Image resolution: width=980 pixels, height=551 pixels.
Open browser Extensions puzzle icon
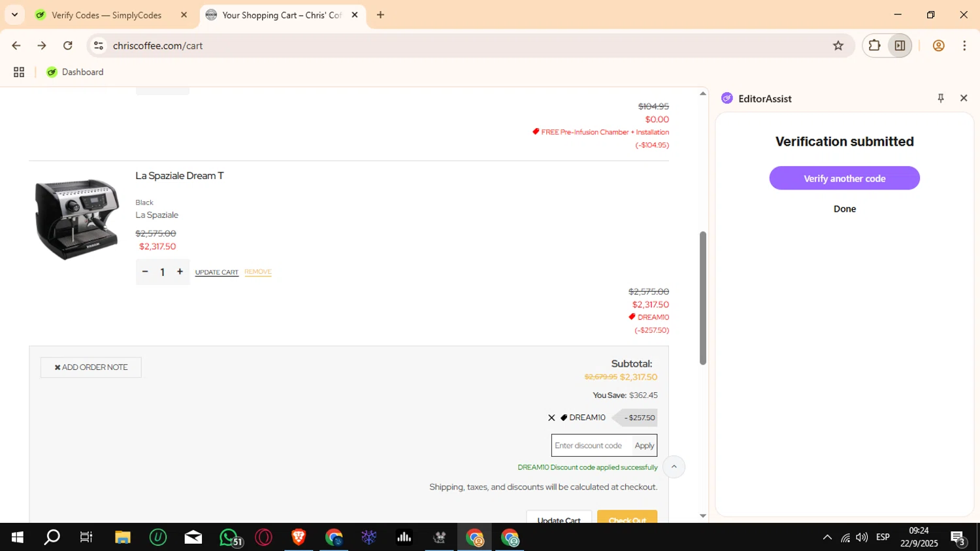pyautogui.click(x=874, y=46)
